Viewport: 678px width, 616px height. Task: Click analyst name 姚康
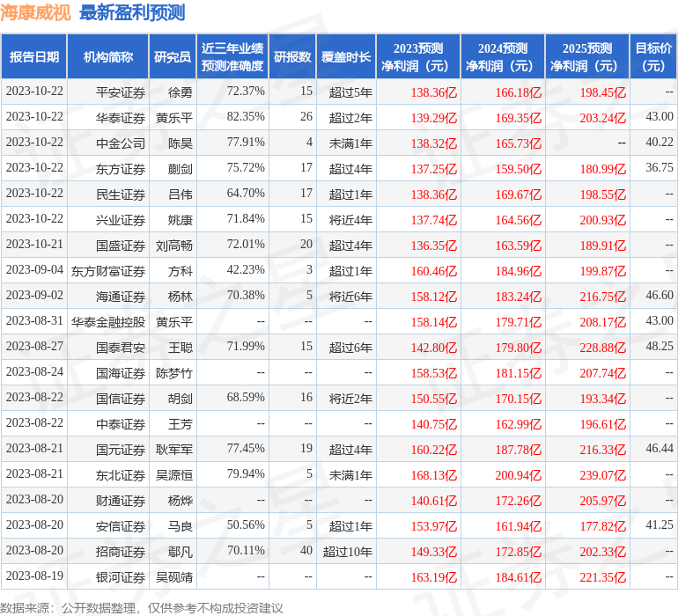[181, 220]
